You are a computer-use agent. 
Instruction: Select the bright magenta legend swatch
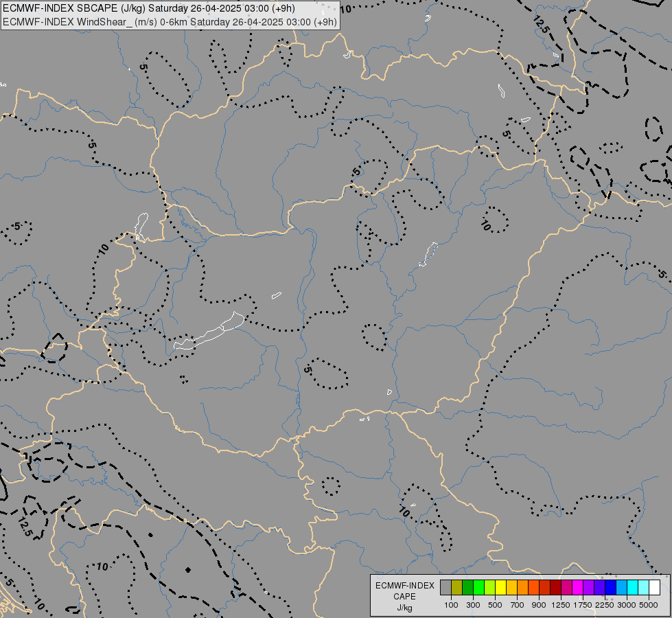click(578, 587)
